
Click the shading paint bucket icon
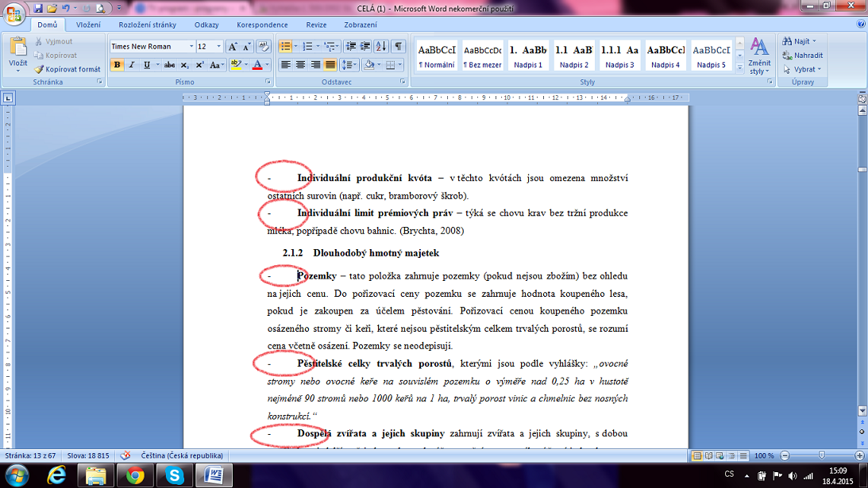[x=369, y=65]
